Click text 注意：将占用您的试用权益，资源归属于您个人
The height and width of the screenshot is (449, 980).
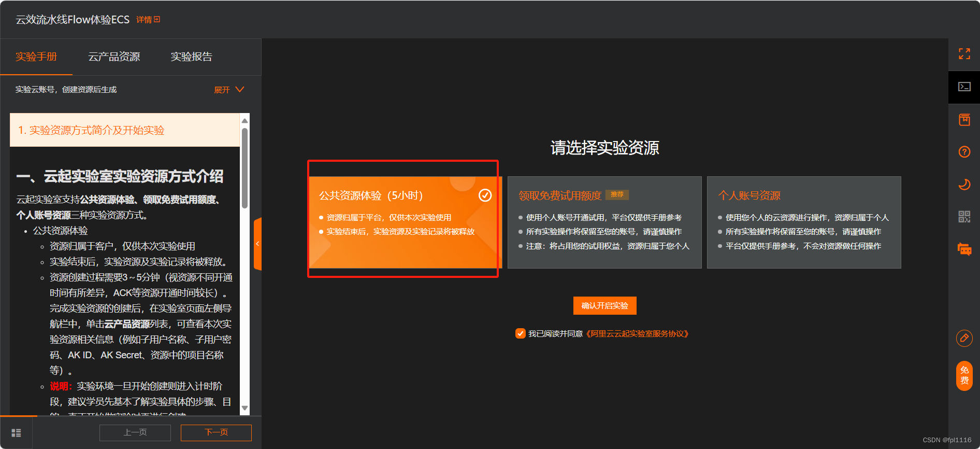[608, 246]
